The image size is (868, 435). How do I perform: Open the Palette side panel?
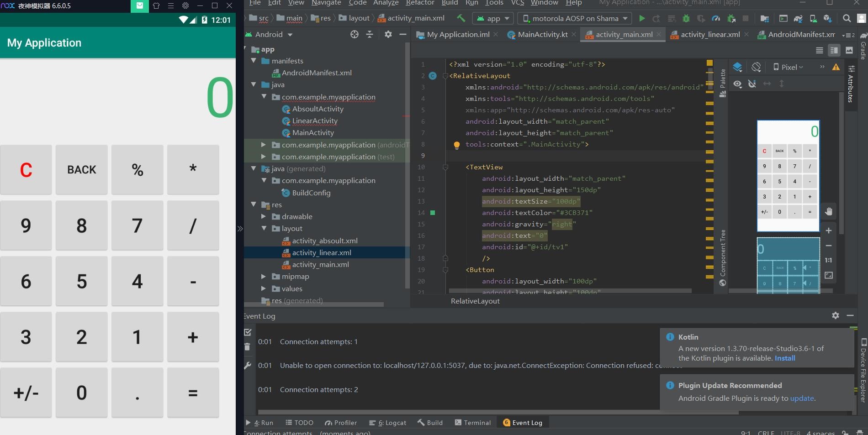pos(723,83)
